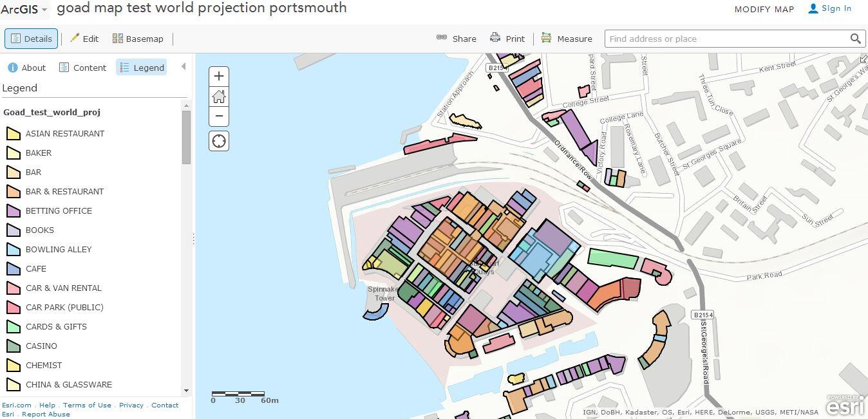The height and width of the screenshot is (419, 868).
Task: Share this map
Action: [457, 39]
